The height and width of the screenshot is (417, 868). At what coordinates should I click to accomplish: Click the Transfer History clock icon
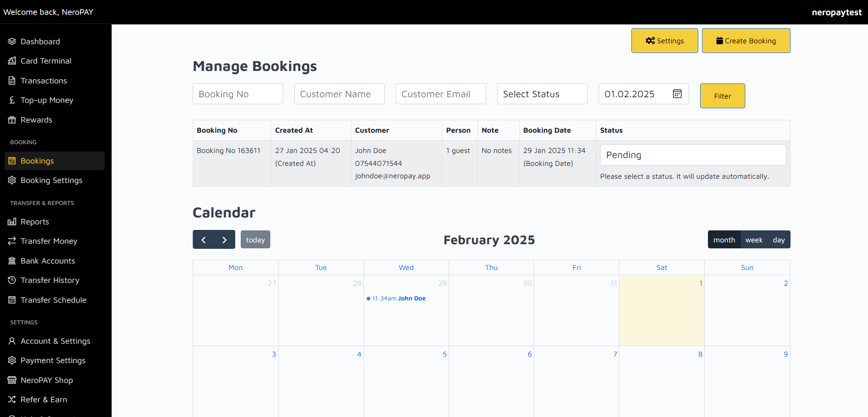[12, 280]
